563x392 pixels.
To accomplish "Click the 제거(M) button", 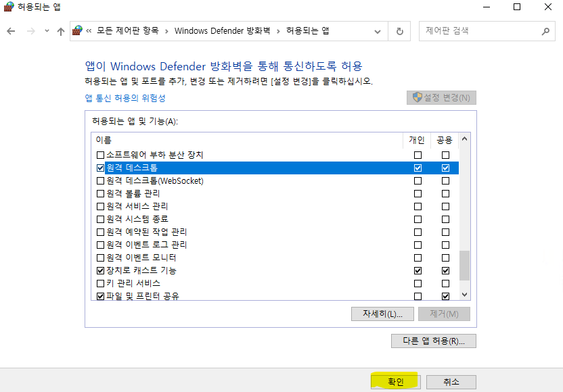I will (444, 314).
